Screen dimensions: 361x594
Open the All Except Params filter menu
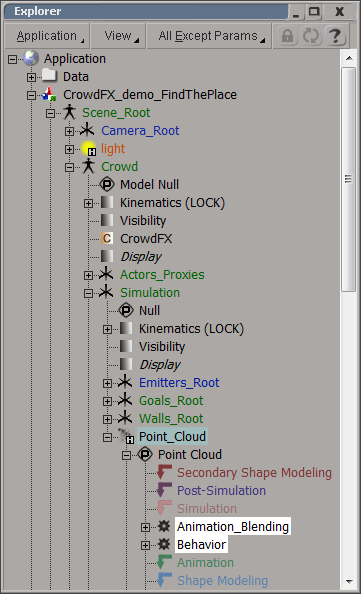pos(209,36)
